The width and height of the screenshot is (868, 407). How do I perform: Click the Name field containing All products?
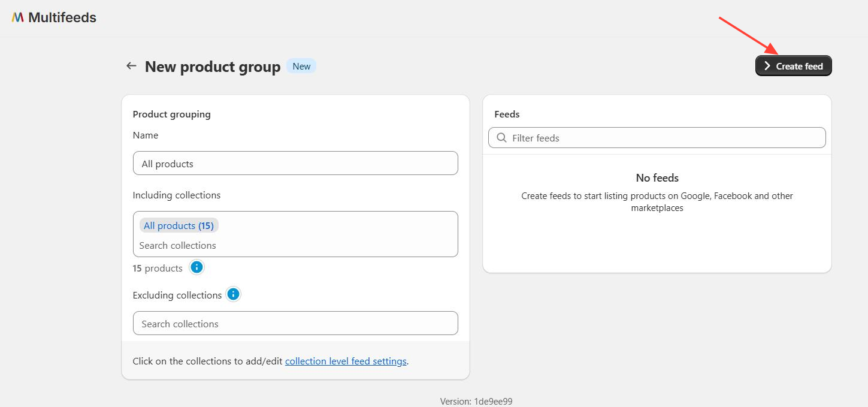point(295,164)
